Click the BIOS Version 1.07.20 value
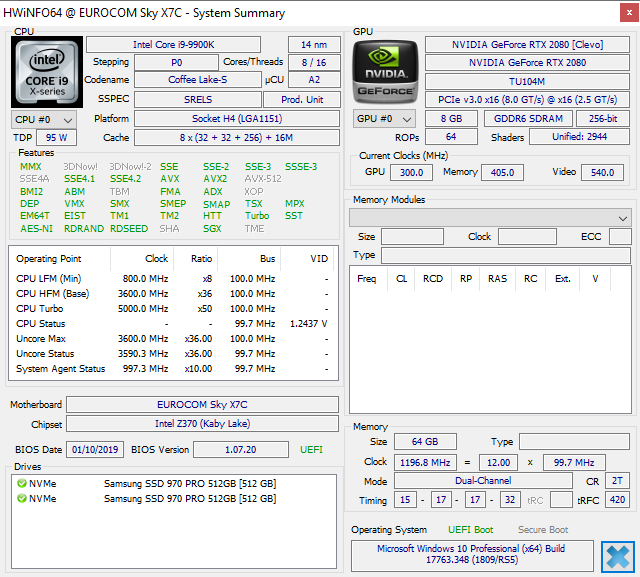Screen dimensions: 640x577 click(x=241, y=450)
